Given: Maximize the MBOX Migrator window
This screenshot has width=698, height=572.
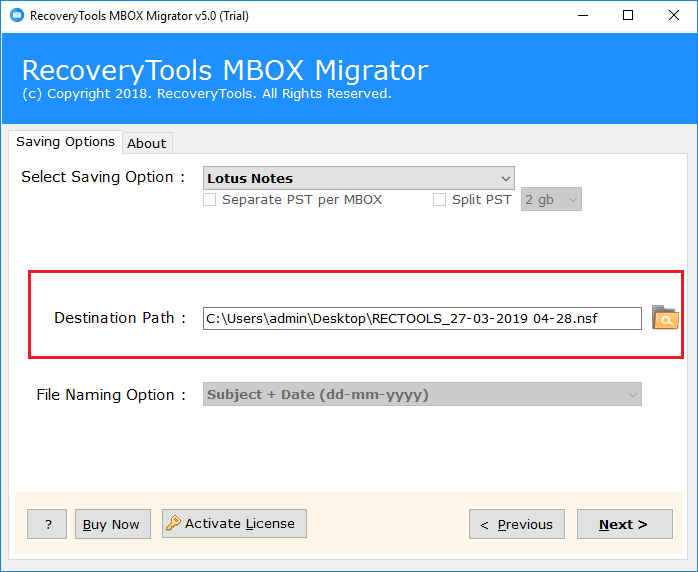Looking at the screenshot, I should pyautogui.click(x=628, y=16).
